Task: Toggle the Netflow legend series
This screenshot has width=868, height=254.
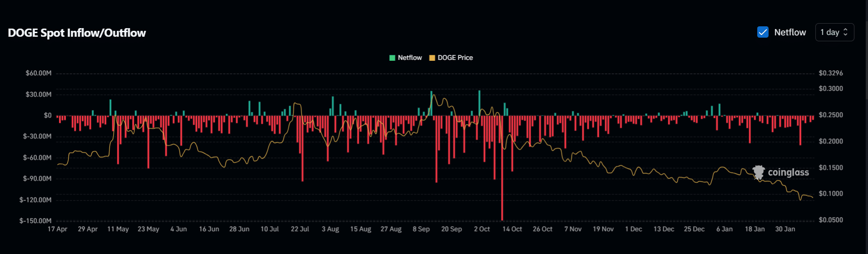Action: 406,58
